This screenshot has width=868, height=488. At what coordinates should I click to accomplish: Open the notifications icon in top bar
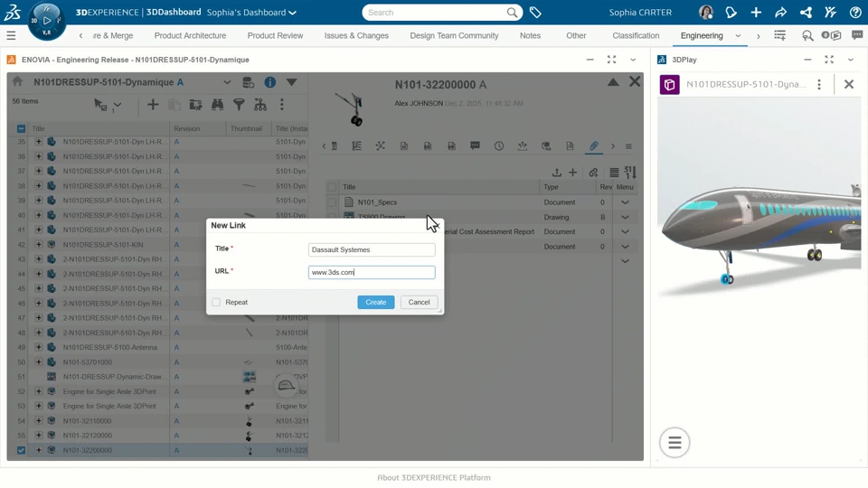pyautogui.click(x=731, y=12)
